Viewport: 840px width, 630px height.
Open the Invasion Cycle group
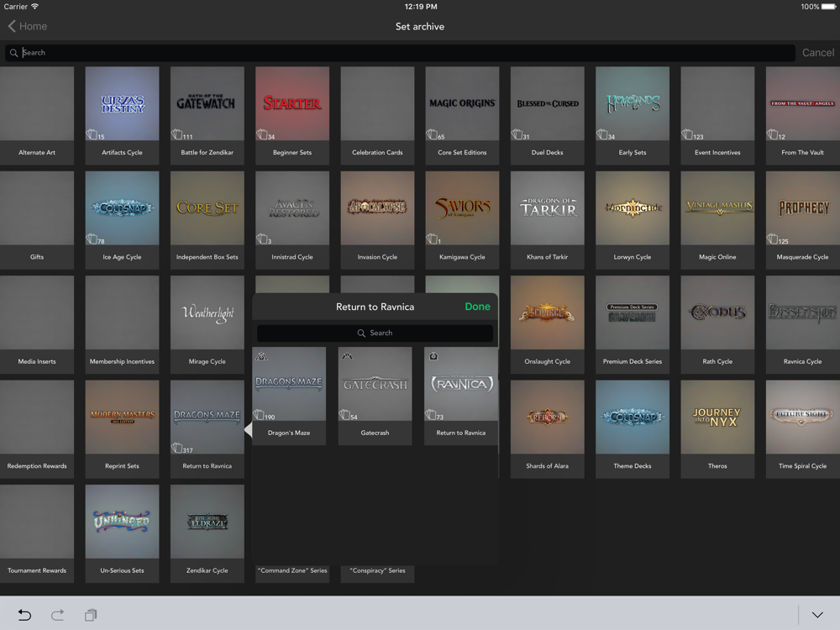coord(378,220)
